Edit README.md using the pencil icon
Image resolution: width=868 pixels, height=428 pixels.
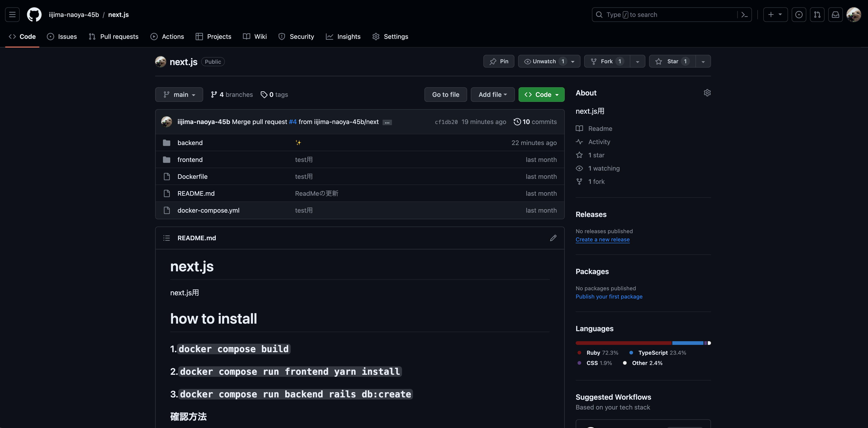[x=553, y=238]
